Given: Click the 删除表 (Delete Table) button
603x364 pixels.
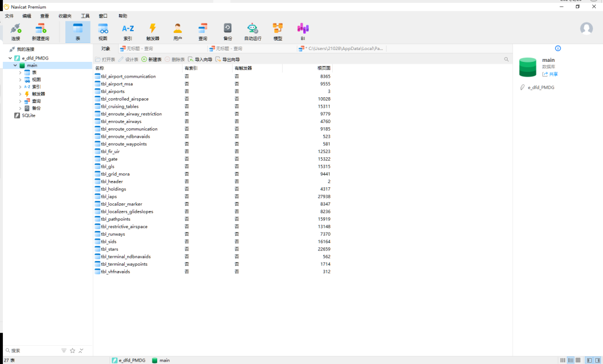Looking at the screenshot, I should 174,59.
